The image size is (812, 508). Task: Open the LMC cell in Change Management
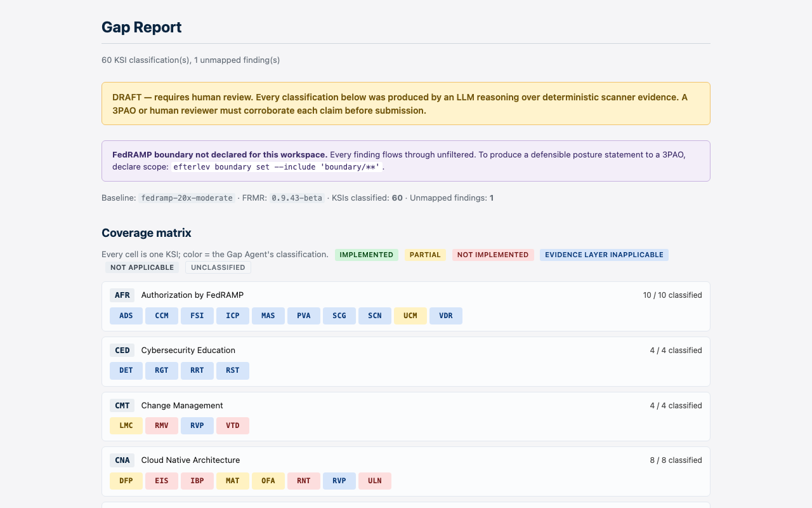(126, 425)
